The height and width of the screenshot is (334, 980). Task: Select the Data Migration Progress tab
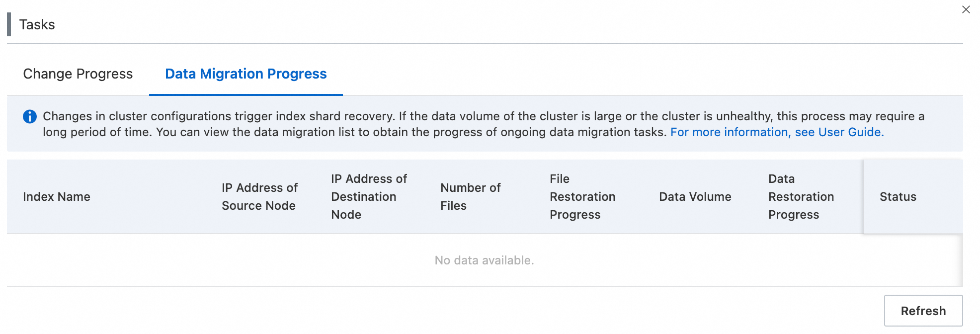point(245,74)
